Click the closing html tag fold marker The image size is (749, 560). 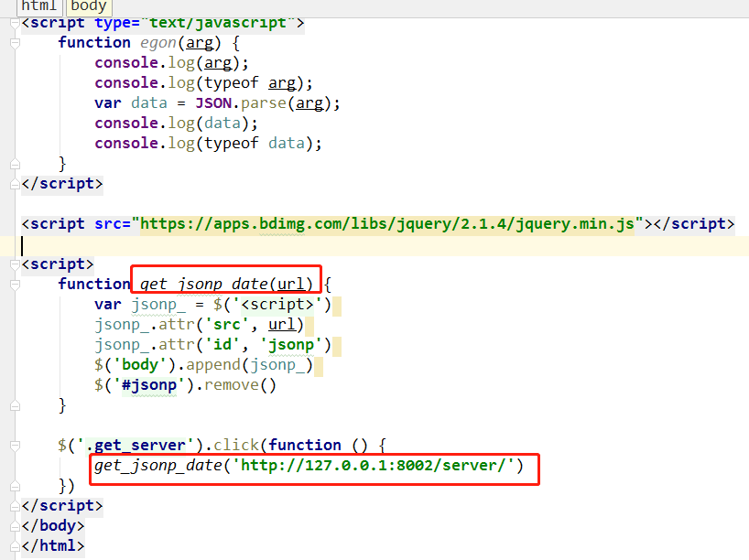coord(15,546)
